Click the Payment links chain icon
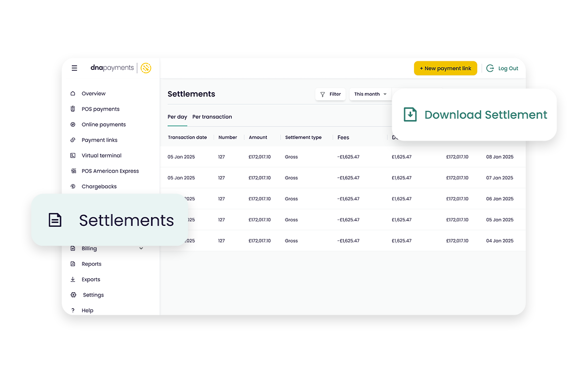 pos(73,140)
